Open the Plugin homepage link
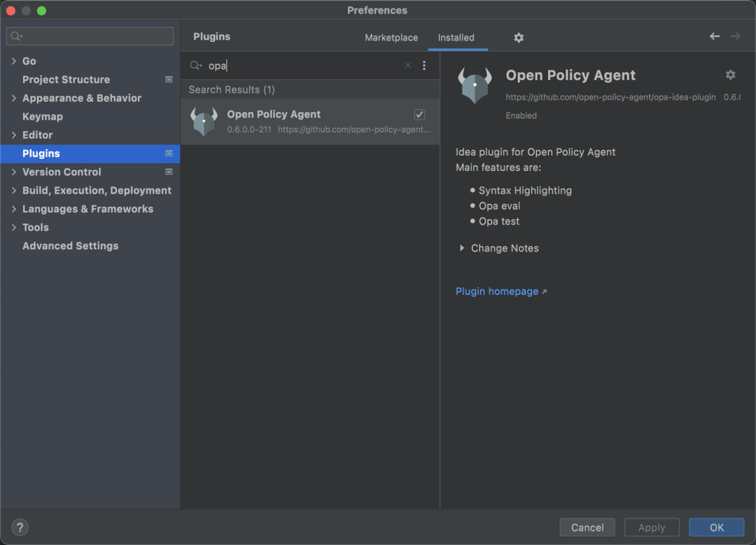The height and width of the screenshot is (545, 756). click(497, 291)
